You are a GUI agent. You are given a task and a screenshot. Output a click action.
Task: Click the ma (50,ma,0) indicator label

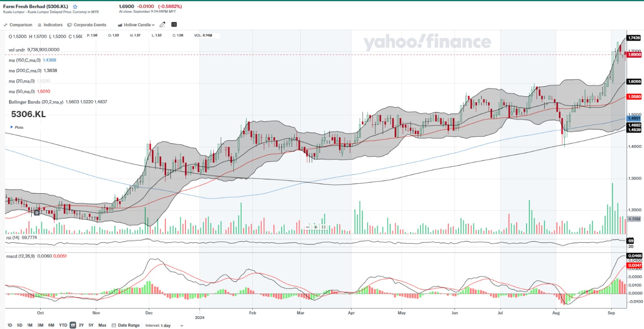pyautogui.click(x=22, y=92)
